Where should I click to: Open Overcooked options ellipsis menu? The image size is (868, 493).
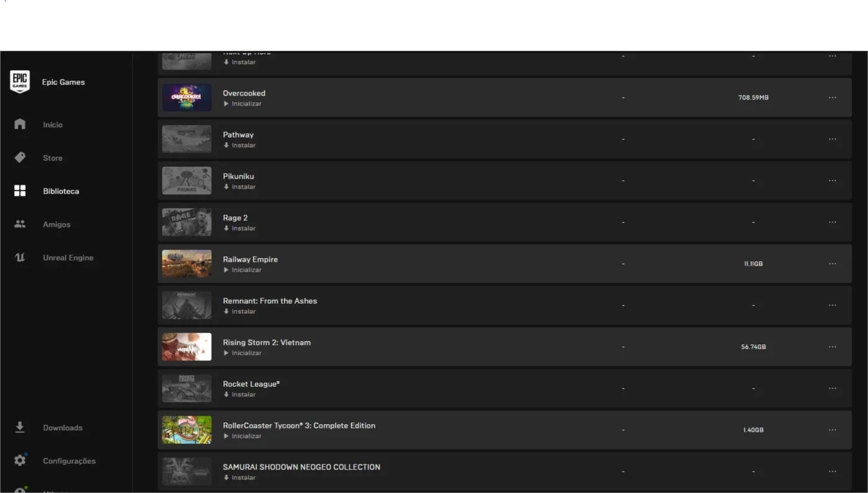[x=832, y=97]
